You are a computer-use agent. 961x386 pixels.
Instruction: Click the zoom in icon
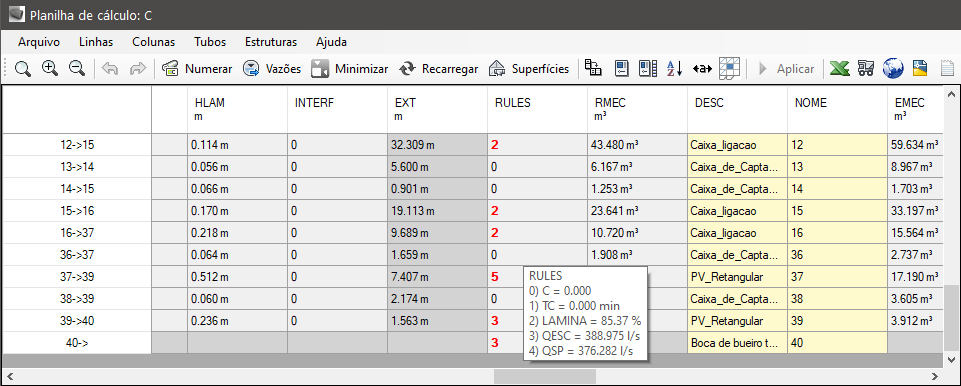pos(50,69)
